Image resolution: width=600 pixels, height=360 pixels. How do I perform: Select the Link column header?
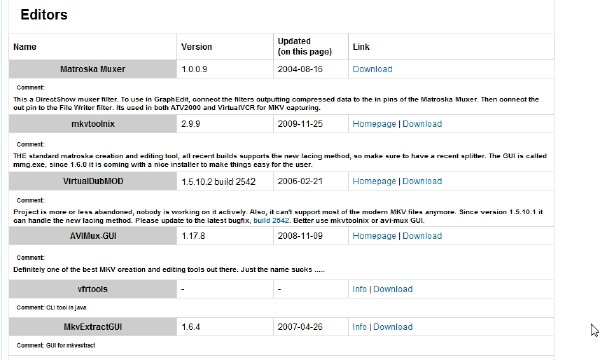(361, 47)
